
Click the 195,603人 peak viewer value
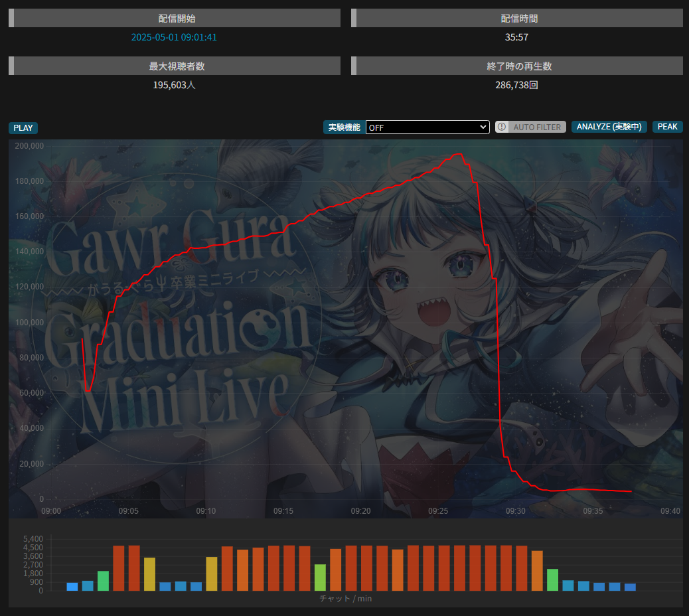[174, 85]
